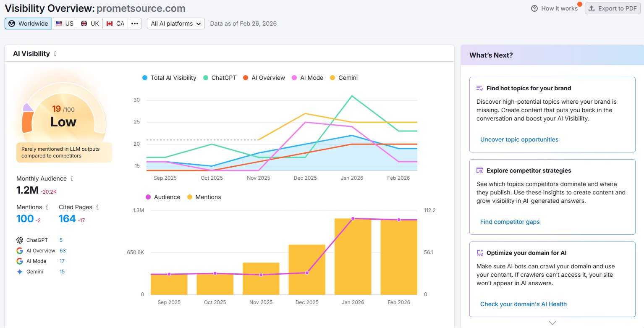
Task: Click the Explore competitor strategies card icon
Action: 480,171
